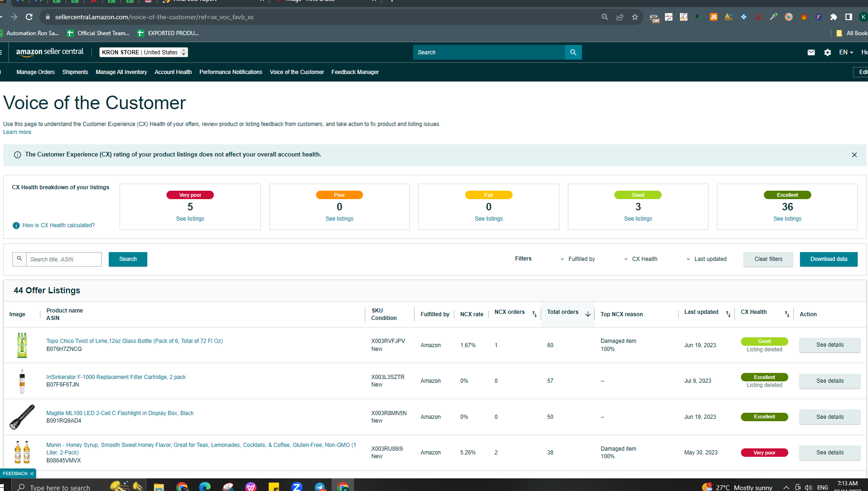The image size is (868, 491).
Task: Sort by Total orders down arrow
Action: 588,314
